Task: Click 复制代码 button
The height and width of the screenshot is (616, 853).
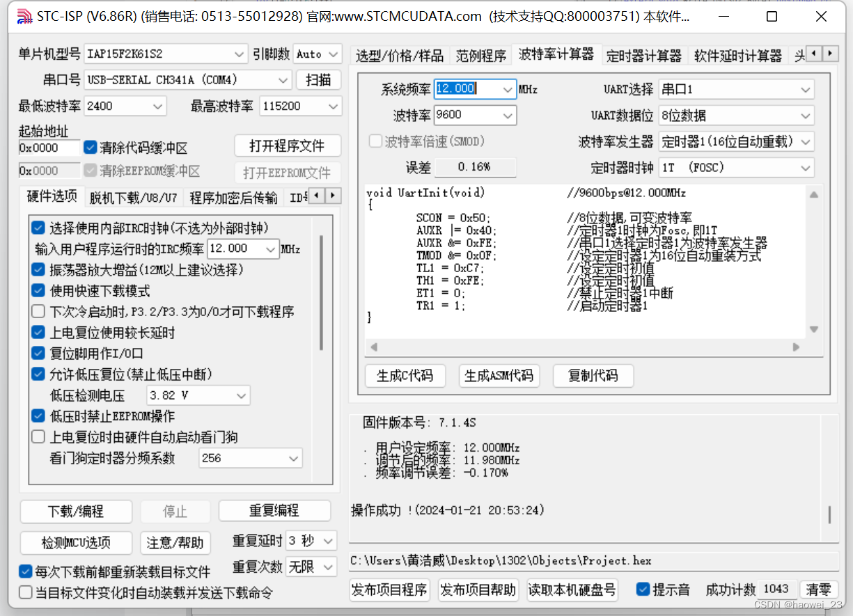Action: (x=593, y=376)
